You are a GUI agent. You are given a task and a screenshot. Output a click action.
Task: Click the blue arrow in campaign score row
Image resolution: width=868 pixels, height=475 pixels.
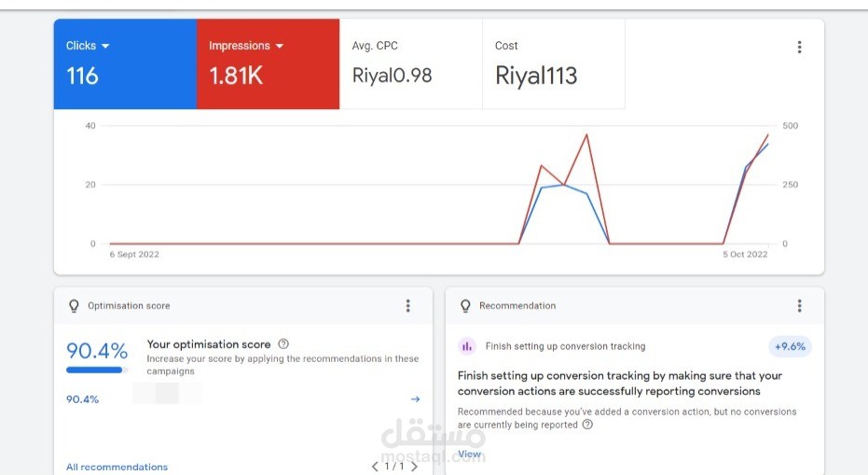415,399
